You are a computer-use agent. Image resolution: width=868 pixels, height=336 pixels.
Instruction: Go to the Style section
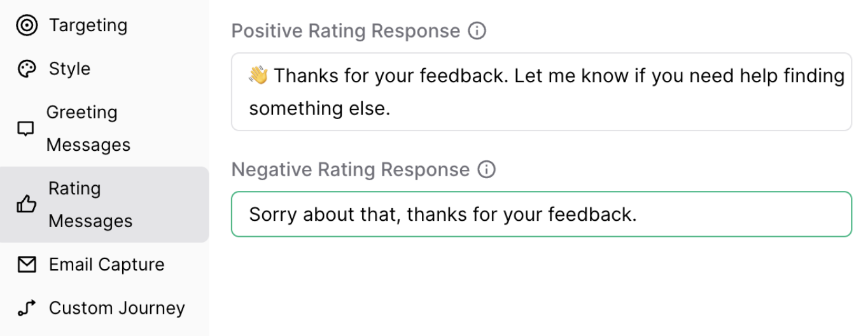[x=69, y=69]
